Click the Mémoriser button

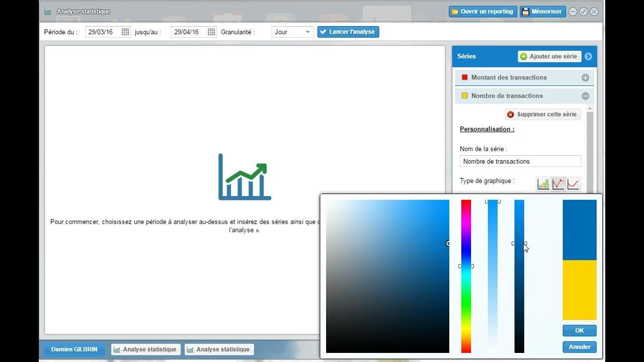542,12
